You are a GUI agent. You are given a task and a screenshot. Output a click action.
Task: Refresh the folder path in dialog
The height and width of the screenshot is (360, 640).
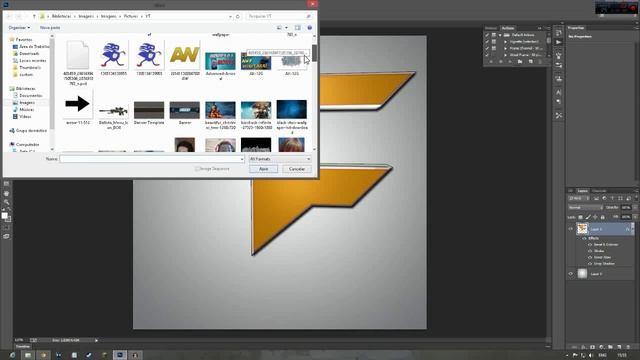pos(238,16)
